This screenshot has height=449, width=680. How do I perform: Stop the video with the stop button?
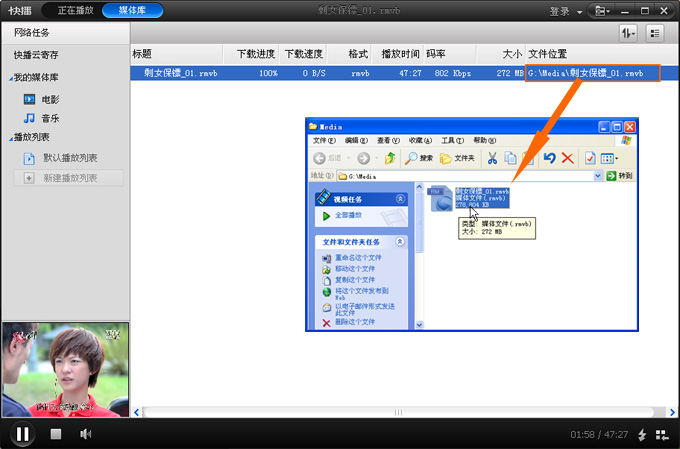coord(56,434)
